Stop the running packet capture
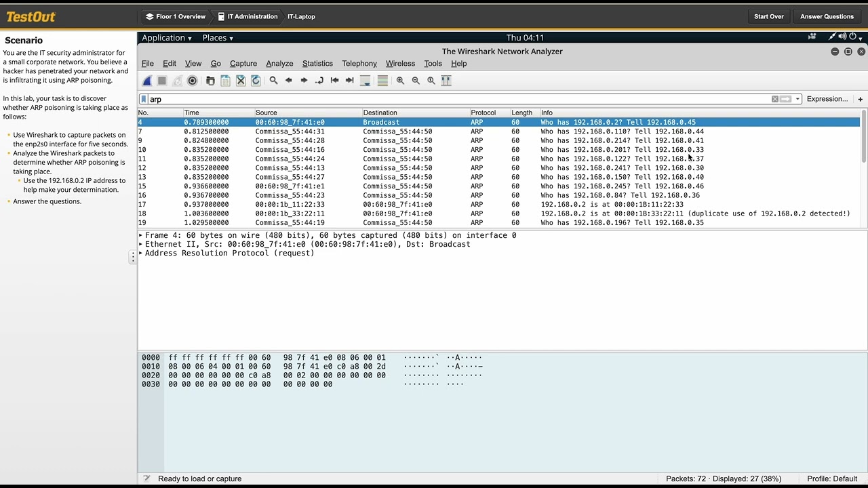Viewport: 868px width, 488px height. coord(162,81)
